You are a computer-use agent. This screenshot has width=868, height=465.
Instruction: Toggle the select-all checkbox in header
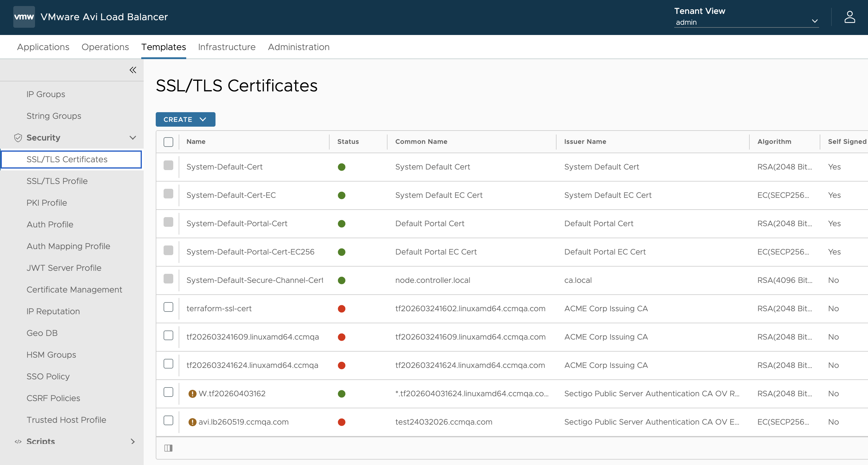click(168, 142)
